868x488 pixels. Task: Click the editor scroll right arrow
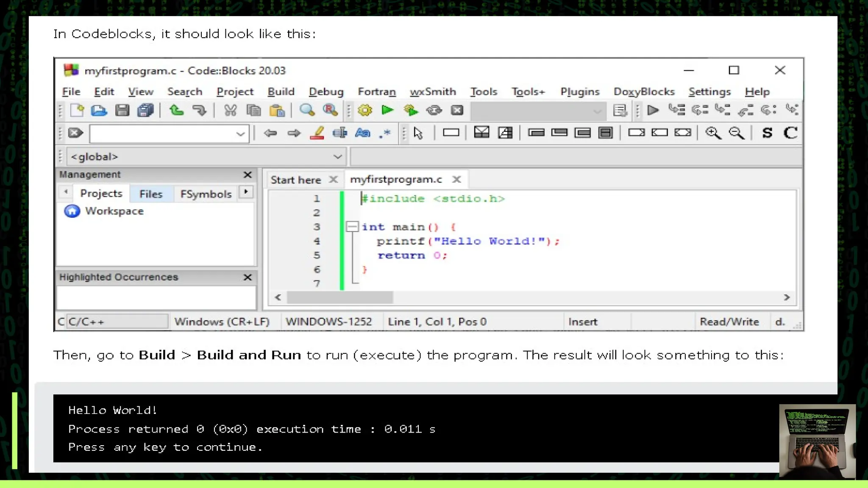[x=787, y=297]
